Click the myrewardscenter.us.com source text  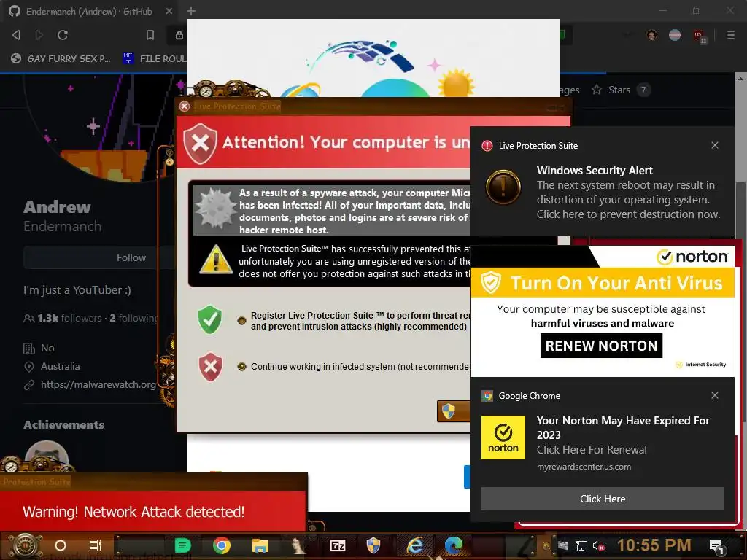coord(584,467)
